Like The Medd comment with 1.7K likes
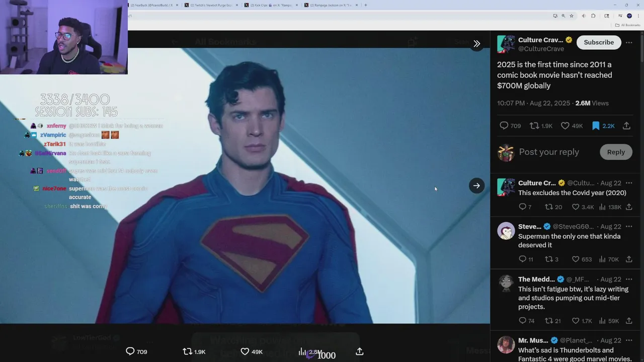The width and height of the screenshot is (644, 362). coord(582,320)
